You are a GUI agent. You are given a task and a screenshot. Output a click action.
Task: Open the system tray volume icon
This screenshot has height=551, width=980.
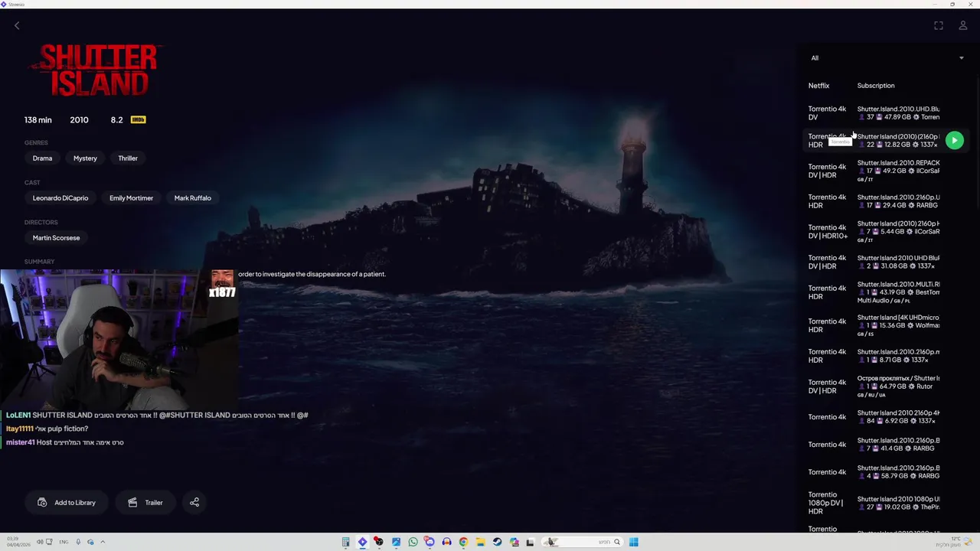(x=40, y=543)
